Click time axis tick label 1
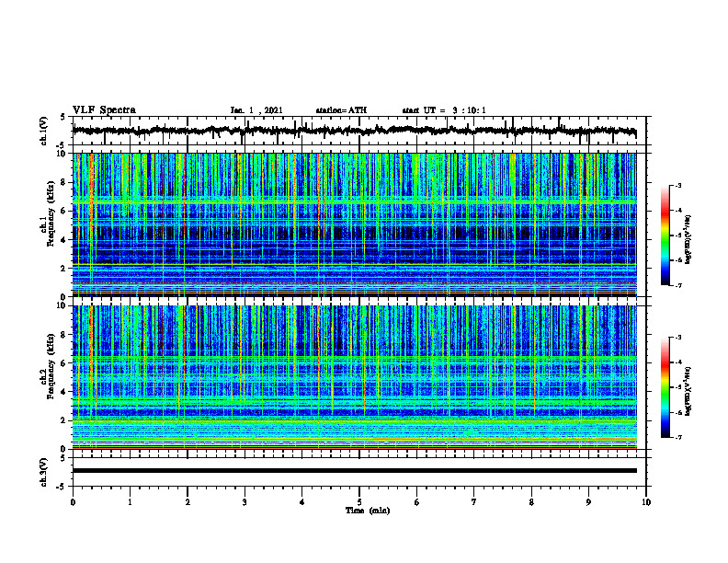 130,502
